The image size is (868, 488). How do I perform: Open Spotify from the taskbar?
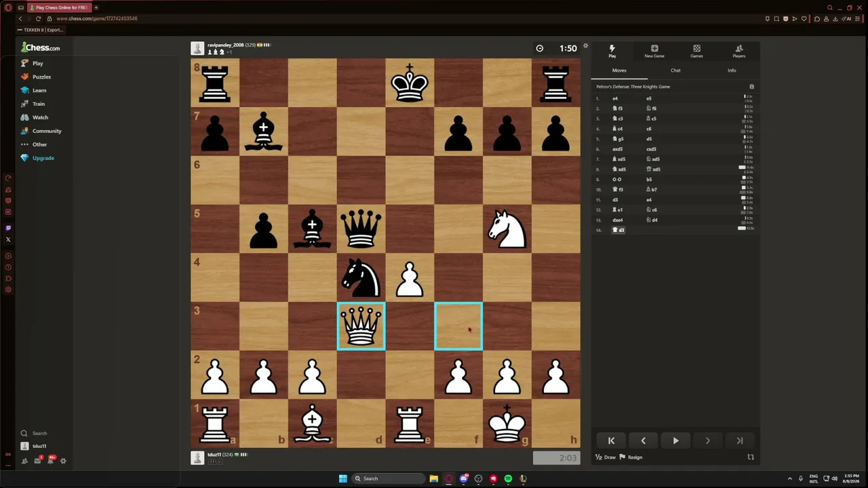[x=508, y=479]
